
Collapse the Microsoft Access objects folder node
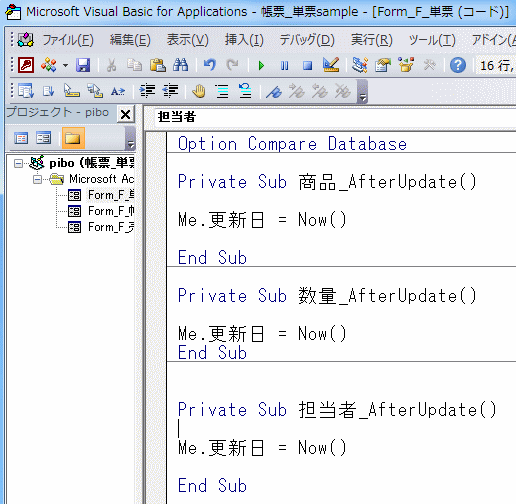38,180
